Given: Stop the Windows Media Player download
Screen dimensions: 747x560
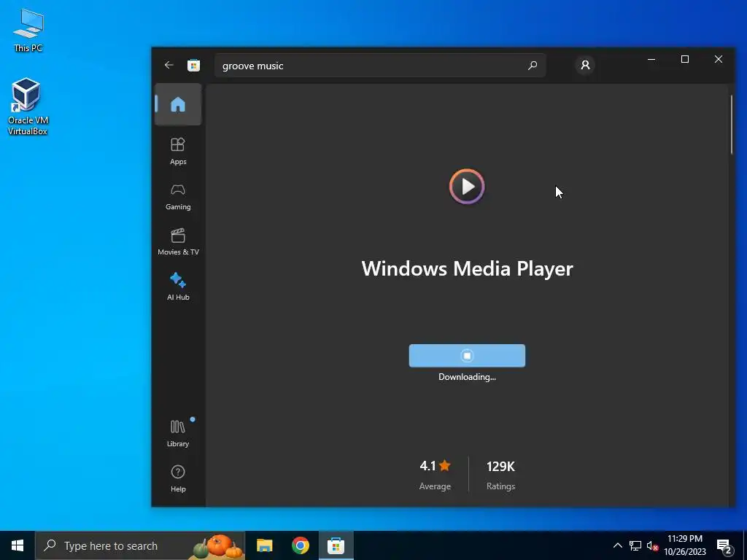Looking at the screenshot, I should (467, 356).
